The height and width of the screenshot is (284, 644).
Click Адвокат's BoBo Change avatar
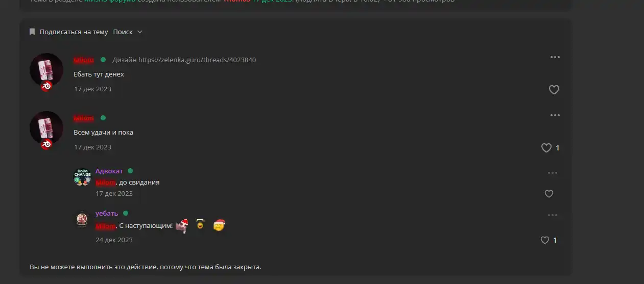coord(82,177)
